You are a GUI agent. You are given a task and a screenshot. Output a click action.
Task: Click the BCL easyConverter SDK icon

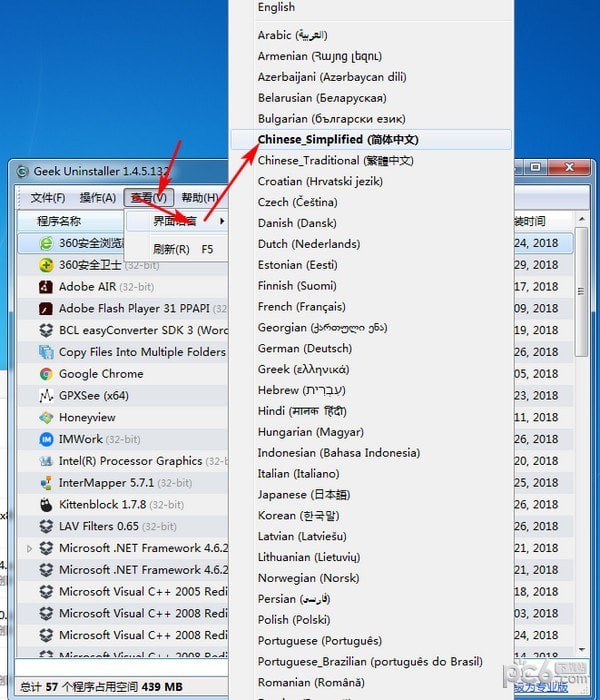[46, 330]
